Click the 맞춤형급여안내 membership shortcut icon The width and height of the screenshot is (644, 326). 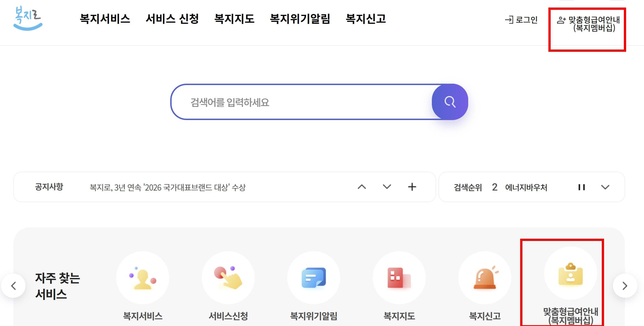click(x=570, y=273)
